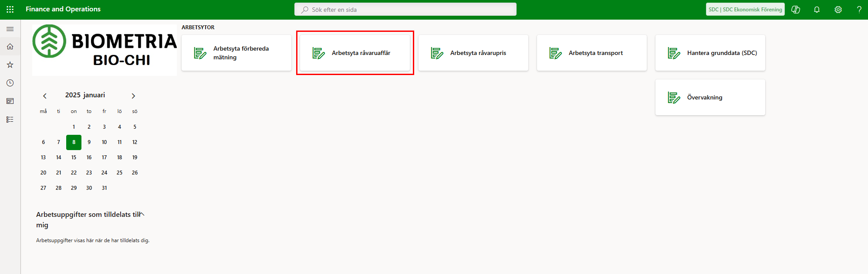Screen dimensions: 868x274
Task: Click the Finance and Operations title
Action: tap(63, 9)
